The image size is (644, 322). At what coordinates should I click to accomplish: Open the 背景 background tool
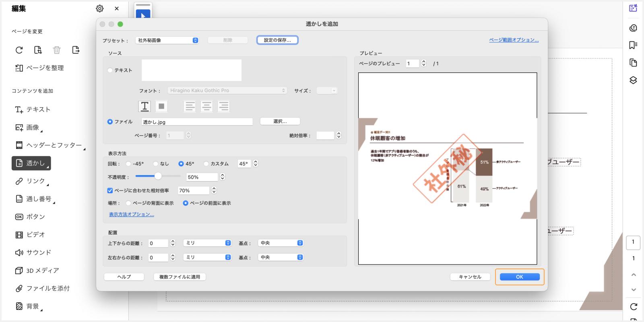pyautogui.click(x=28, y=306)
